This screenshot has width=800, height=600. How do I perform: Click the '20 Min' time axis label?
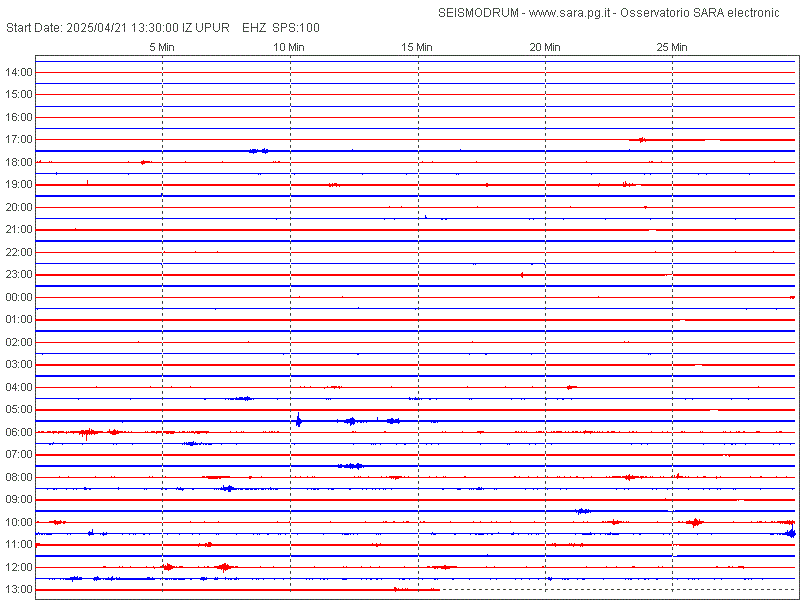coord(545,47)
